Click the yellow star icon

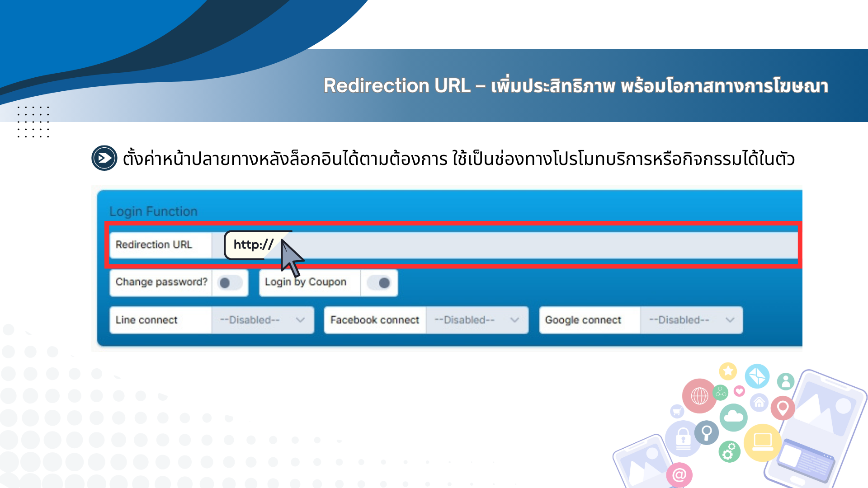pyautogui.click(x=728, y=371)
